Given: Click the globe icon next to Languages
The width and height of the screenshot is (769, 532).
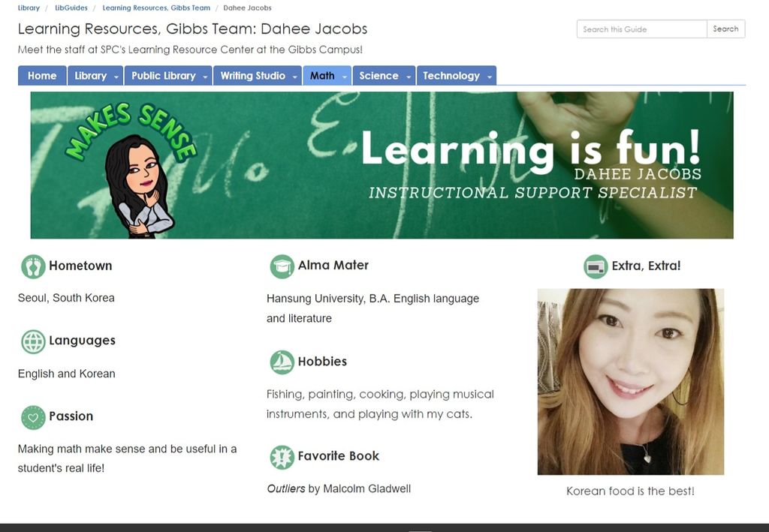Looking at the screenshot, I should click(x=33, y=341).
